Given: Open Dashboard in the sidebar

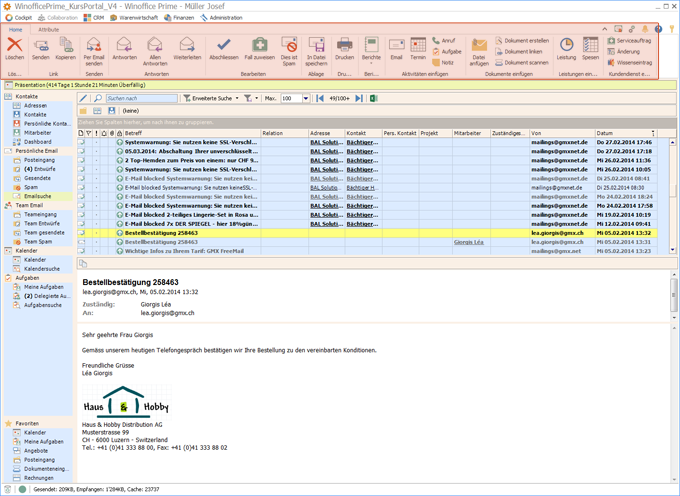Looking at the screenshot, I should click(x=37, y=142).
